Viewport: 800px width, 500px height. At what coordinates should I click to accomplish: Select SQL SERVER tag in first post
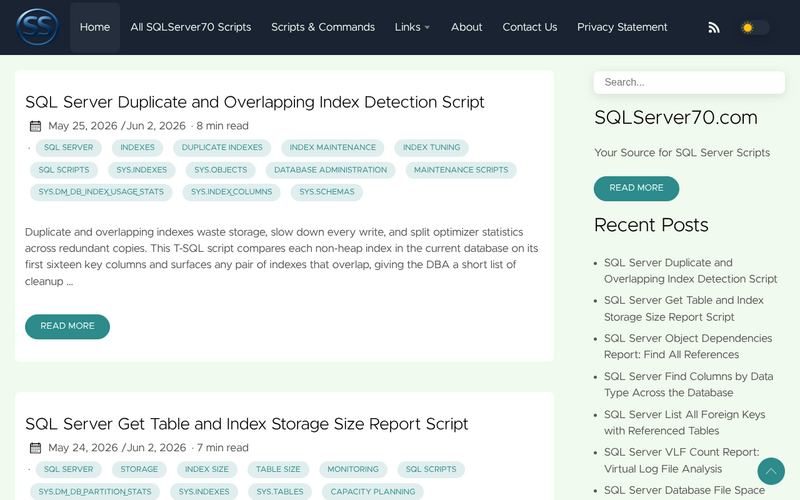(x=68, y=147)
